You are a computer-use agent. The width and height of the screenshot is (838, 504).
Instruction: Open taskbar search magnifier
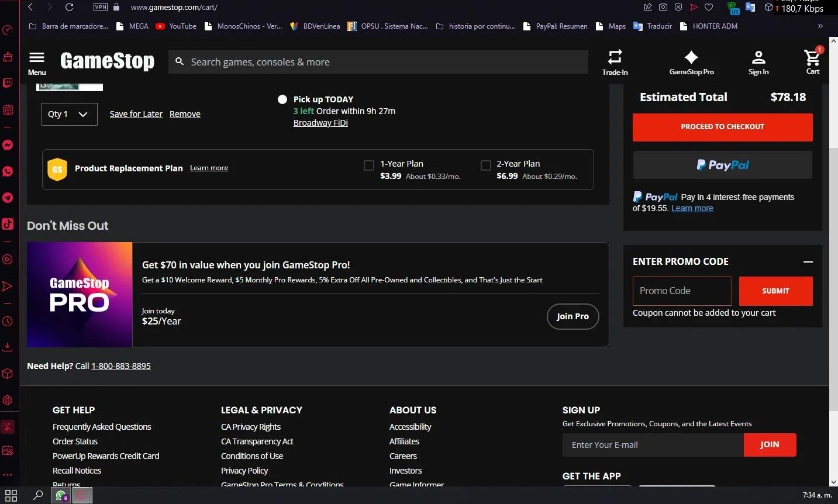[x=38, y=496]
